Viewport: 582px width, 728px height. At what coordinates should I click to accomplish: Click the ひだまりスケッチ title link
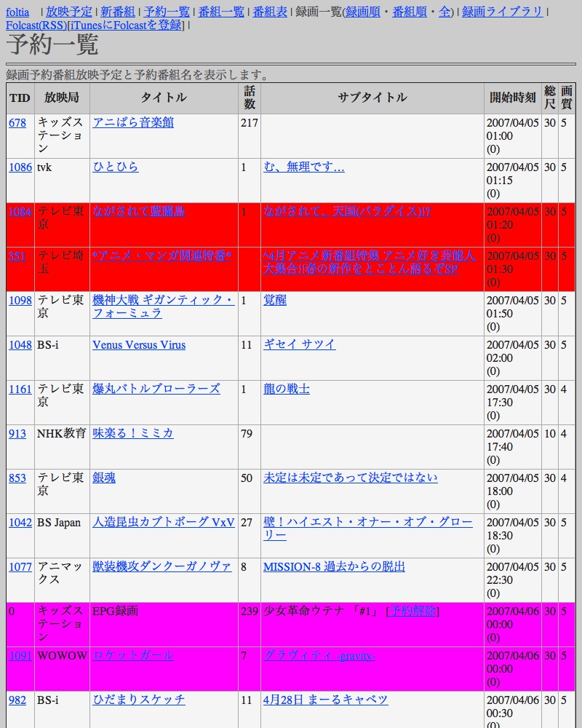tap(138, 700)
